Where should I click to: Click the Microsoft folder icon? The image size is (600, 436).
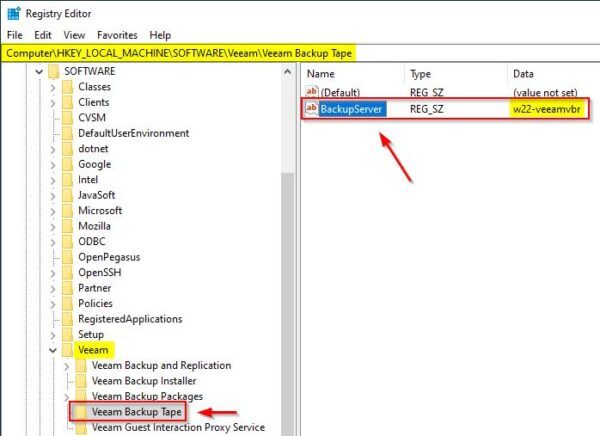(x=67, y=211)
